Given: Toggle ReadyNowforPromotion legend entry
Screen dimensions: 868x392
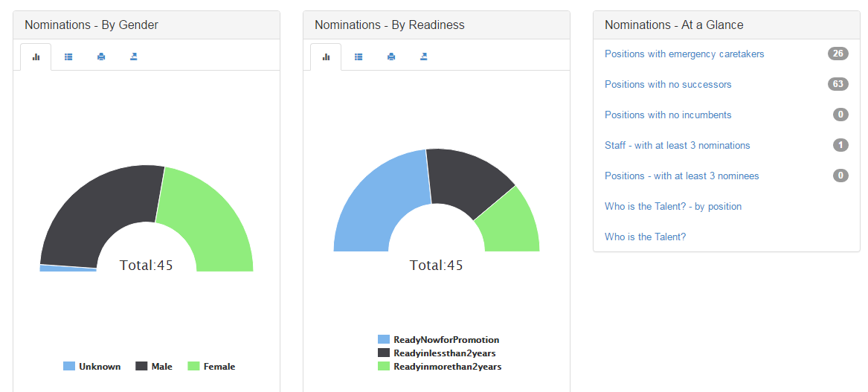Looking at the screenshot, I should click(x=438, y=339).
